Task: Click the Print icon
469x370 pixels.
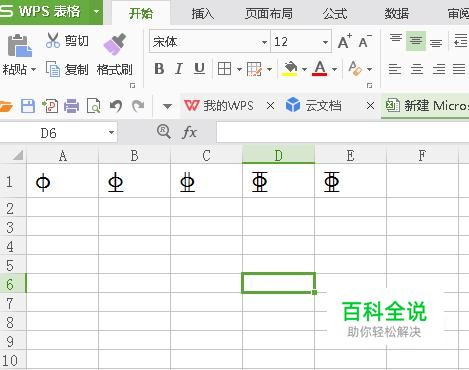Action: [x=71, y=106]
